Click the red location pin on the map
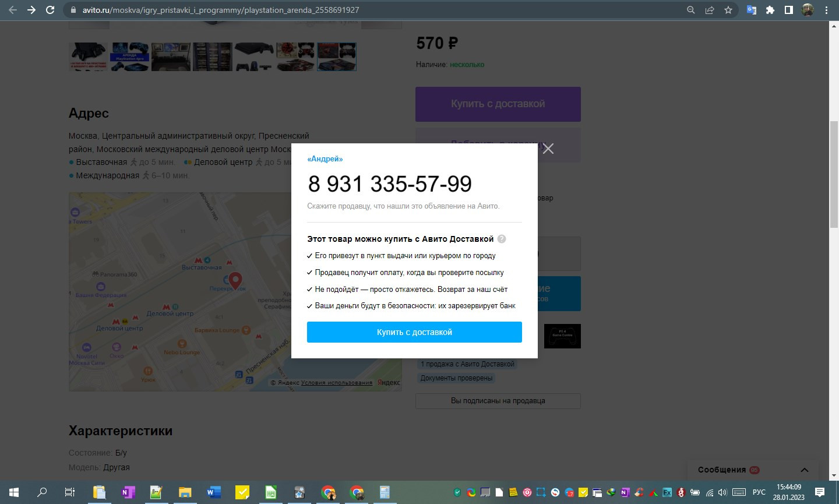The width and height of the screenshot is (839, 504). (235, 280)
